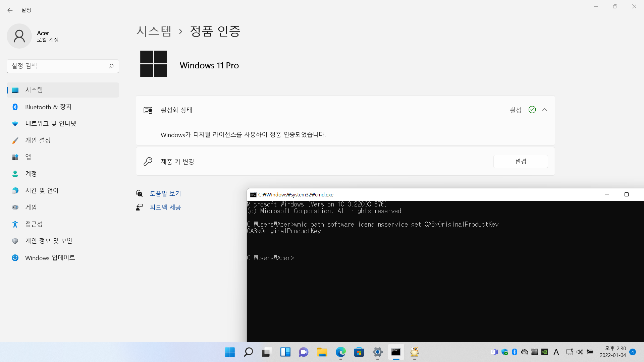Open Bluetooth & 장치 settings
The height and width of the screenshot is (362, 644).
tap(63, 107)
